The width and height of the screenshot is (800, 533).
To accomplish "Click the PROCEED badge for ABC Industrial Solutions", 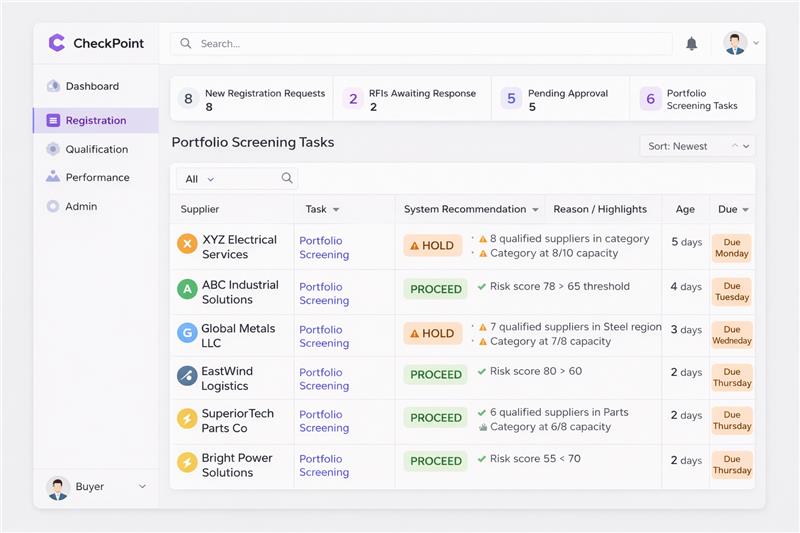I will coord(436,289).
